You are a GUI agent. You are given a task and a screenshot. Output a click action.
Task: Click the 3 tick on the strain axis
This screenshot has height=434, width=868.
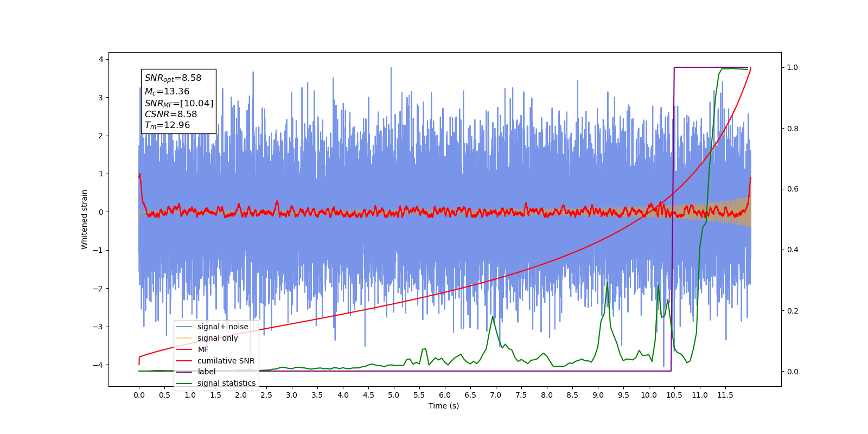tap(101, 98)
